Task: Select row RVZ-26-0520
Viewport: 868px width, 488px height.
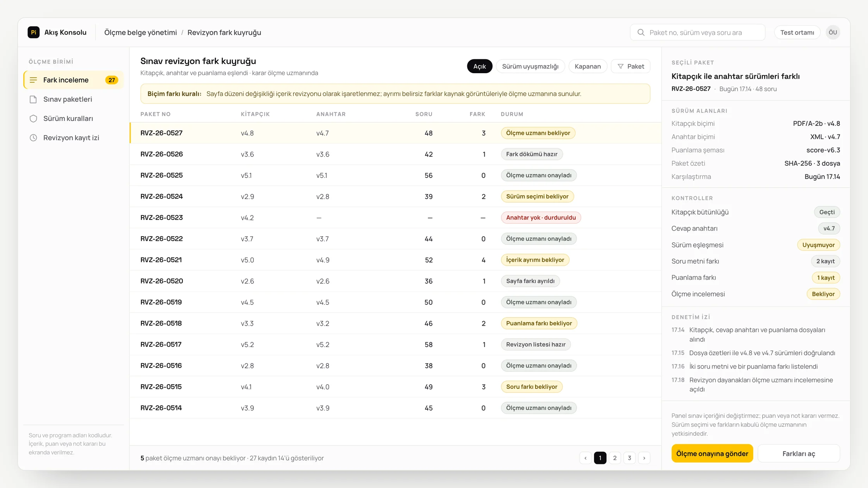Action: (395, 281)
